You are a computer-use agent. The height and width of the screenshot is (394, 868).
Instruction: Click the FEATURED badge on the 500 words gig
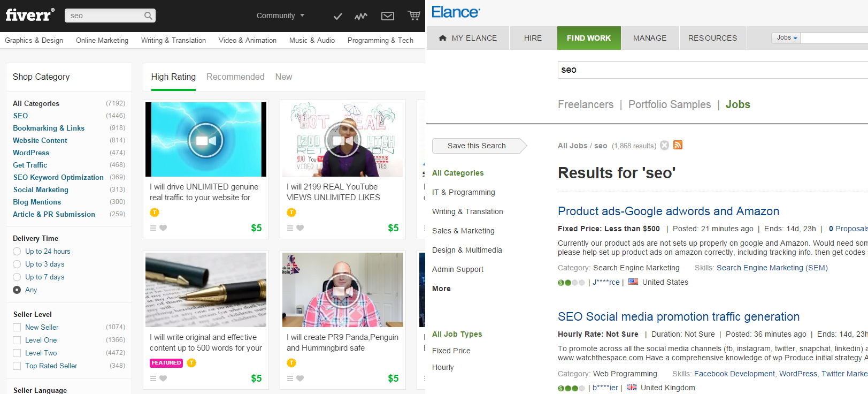click(166, 363)
